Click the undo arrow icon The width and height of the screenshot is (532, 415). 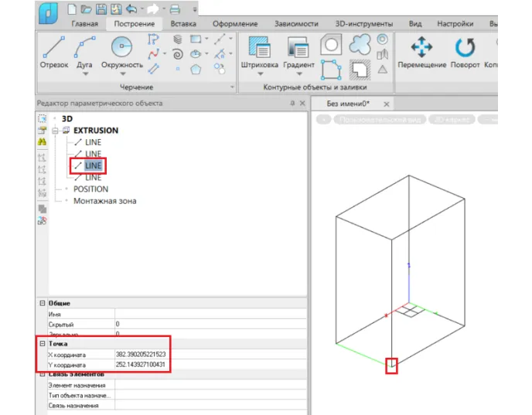coord(131,9)
